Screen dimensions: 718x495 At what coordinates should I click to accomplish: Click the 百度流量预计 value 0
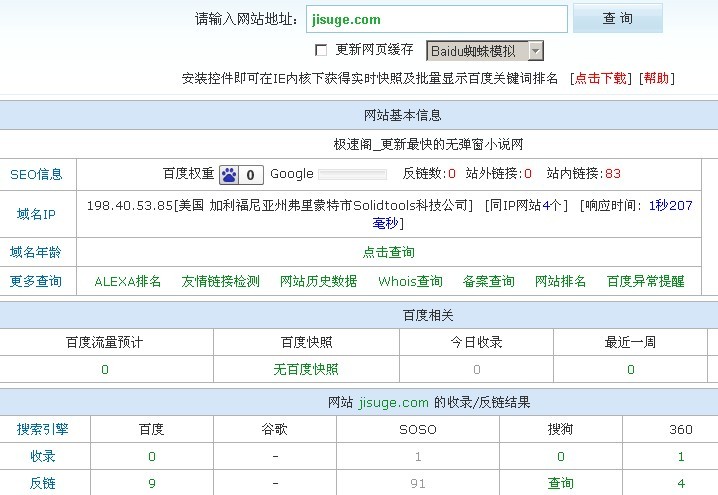[105, 370]
